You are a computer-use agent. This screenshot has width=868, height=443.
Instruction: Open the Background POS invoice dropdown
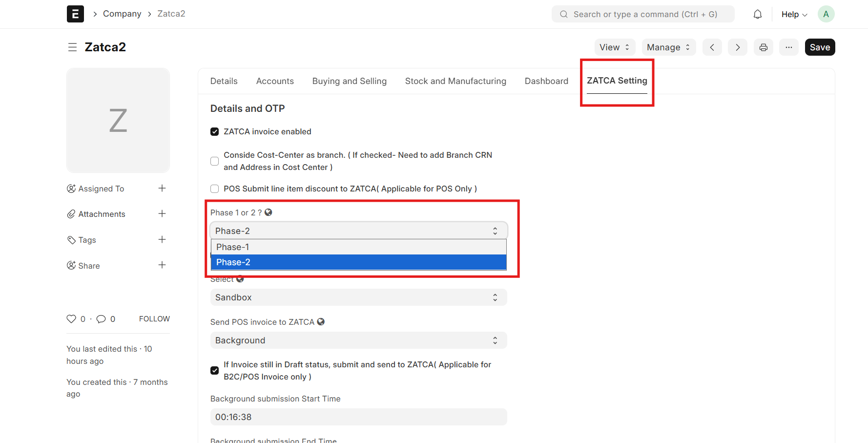click(x=359, y=340)
